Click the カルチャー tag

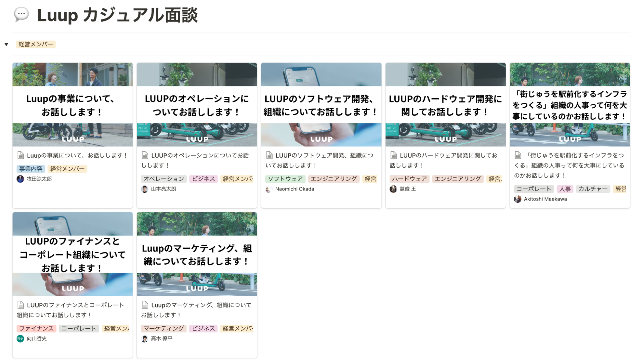pyautogui.click(x=593, y=189)
